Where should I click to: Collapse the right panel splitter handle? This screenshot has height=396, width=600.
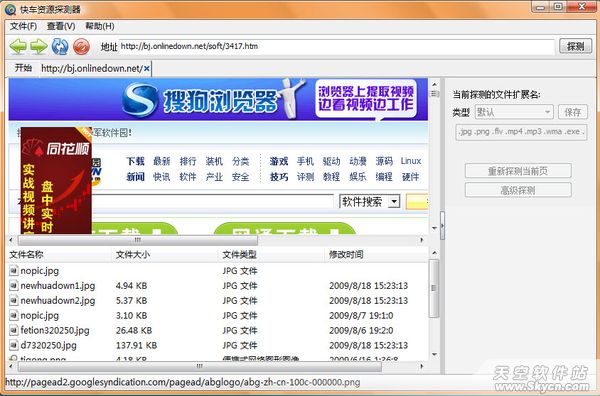[442, 226]
